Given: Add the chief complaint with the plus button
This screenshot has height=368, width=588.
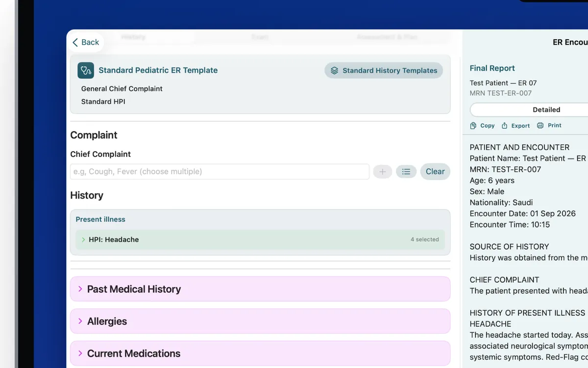Looking at the screenshot, I should point(383,172).
